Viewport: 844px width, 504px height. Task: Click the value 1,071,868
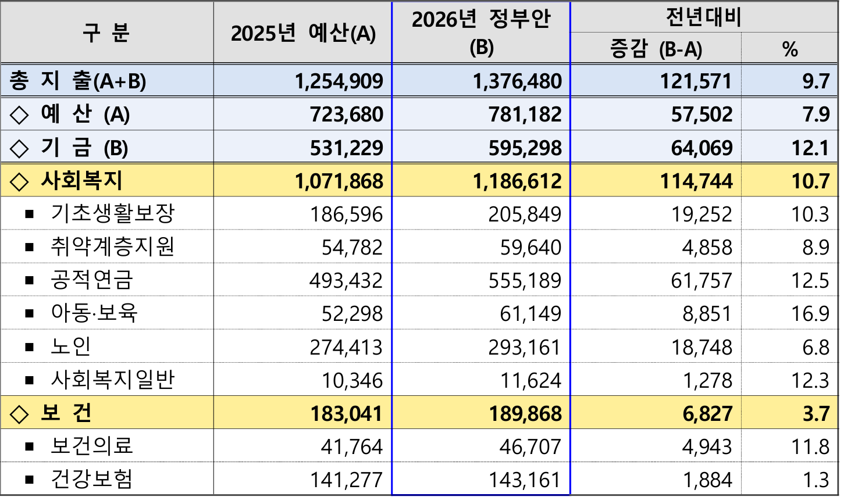pyautogui.click(x=339, y=181)
